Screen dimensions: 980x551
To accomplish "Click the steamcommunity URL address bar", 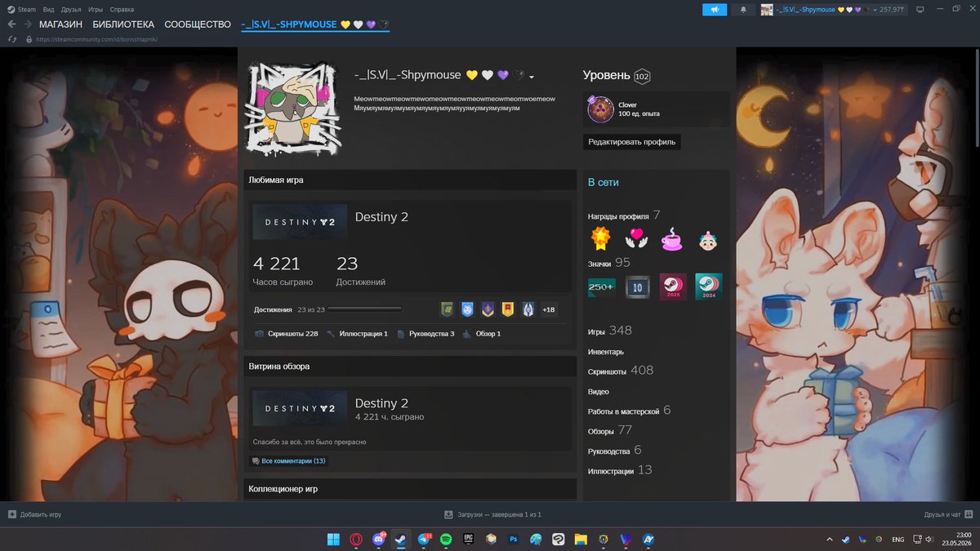I will coord(96,39).
